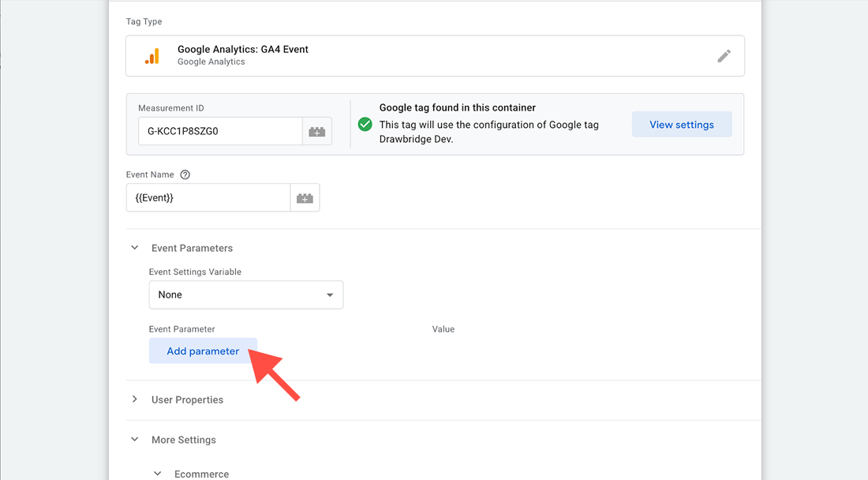Viewport: 868px width, 480px height.
Task: Click the 'More Settings' heading text
Action: coord(184,440)
